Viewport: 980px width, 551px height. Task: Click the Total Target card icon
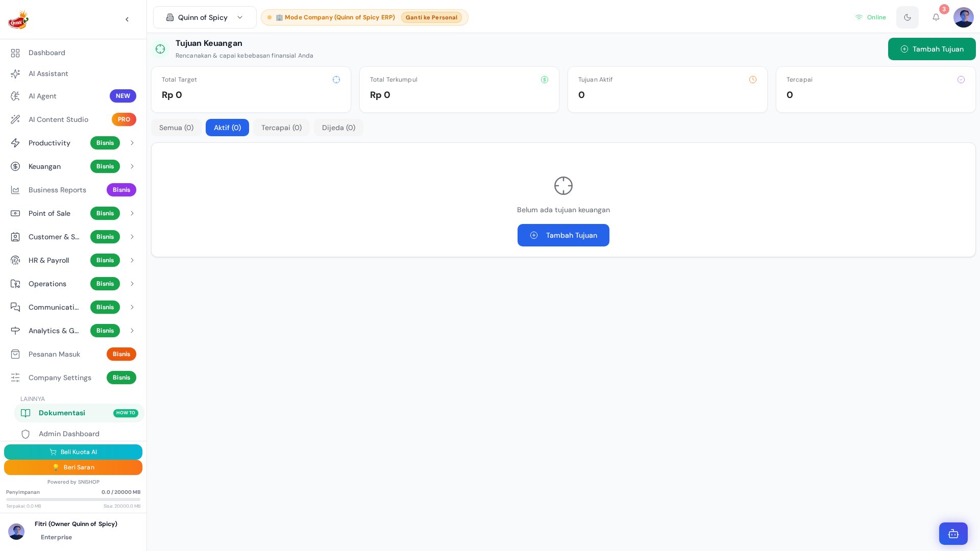point(336,80)
